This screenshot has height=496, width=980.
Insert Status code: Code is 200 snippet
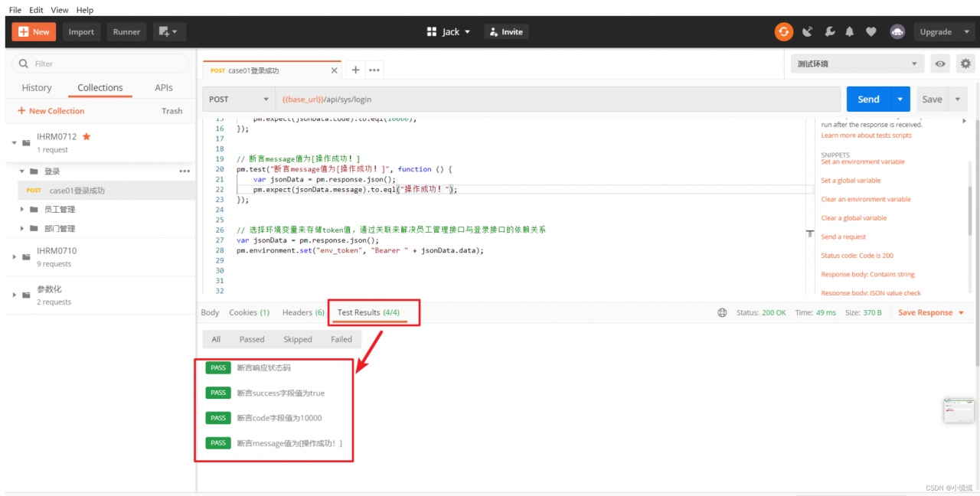pos(857,256)
